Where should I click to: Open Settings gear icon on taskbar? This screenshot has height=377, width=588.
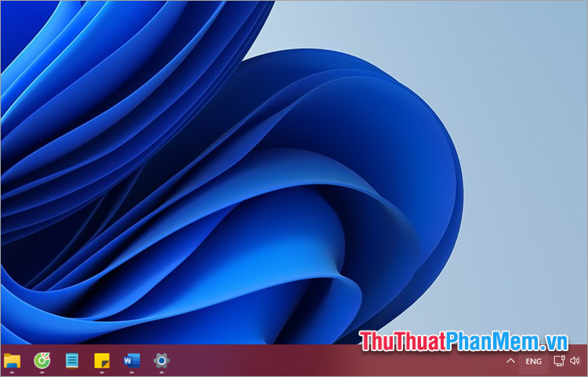point(162,361)
